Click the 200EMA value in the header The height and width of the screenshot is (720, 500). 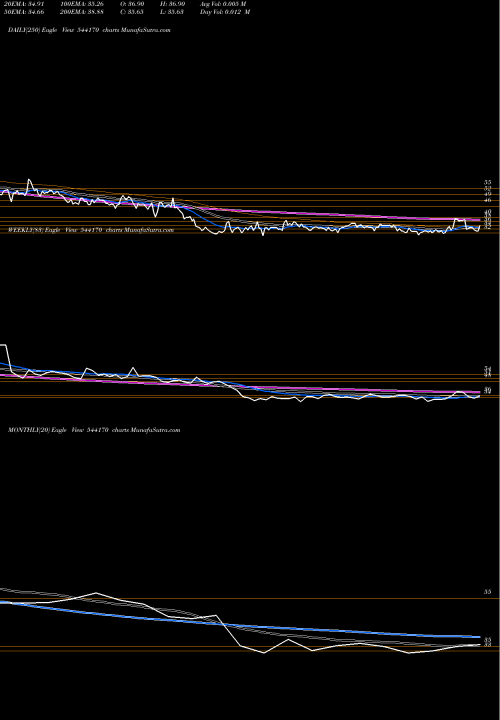coord(81,12)
